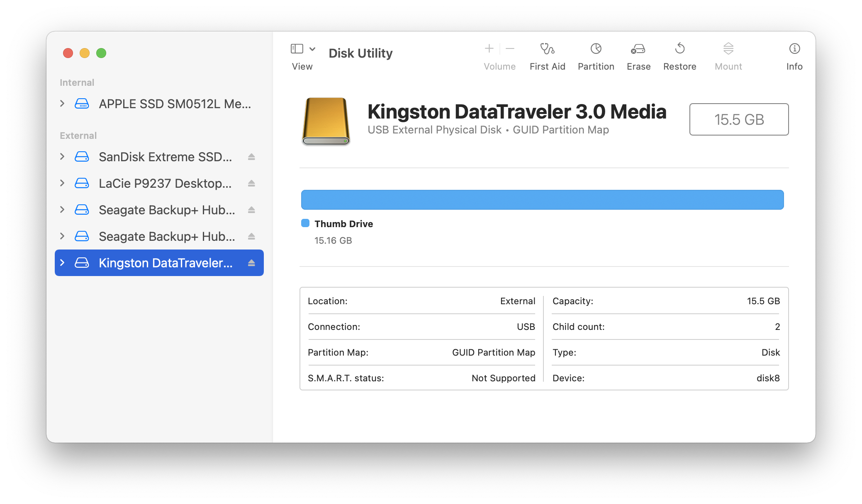The image size is (862, 504).
Task: Click the GUID Partition Map table value
Action: pyautogui.click(x=494, y=352)
